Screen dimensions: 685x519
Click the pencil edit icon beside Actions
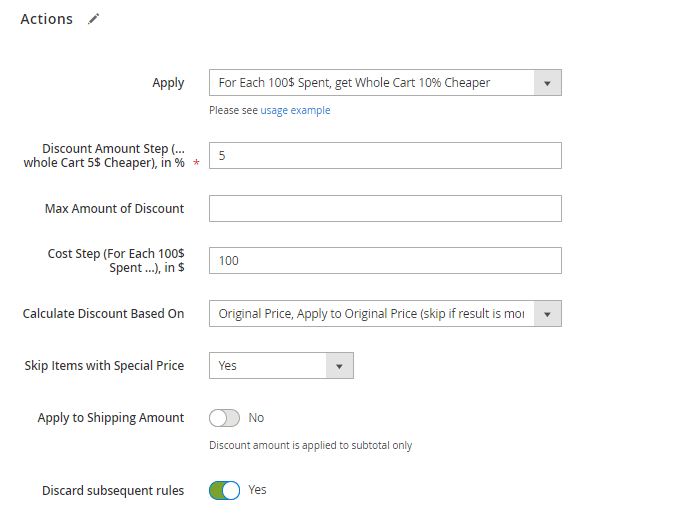point(94,19)
